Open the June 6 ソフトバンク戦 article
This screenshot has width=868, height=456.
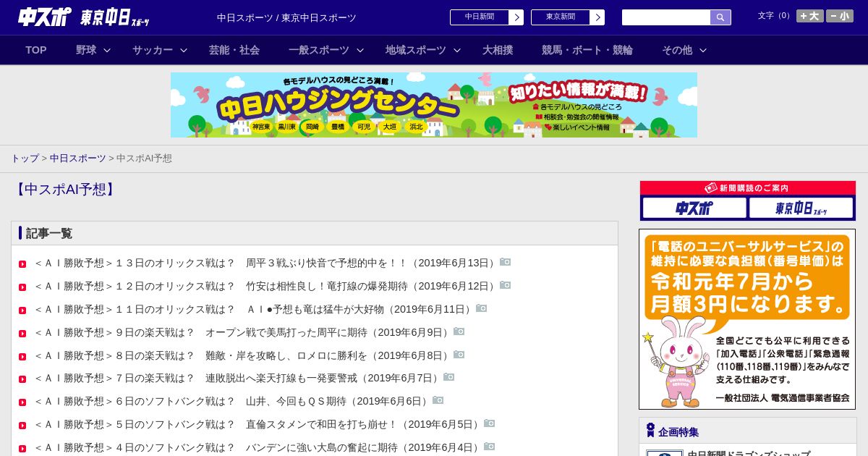[x=233, y=401]
